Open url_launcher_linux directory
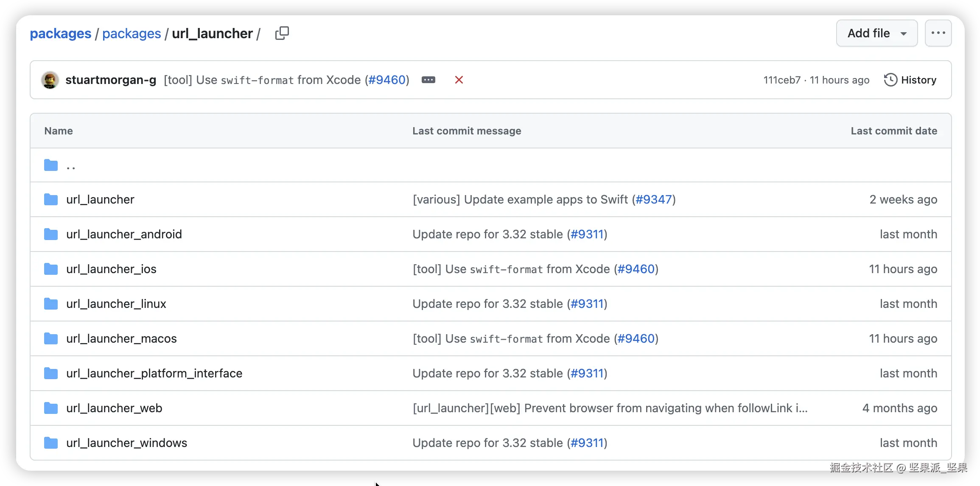This screenshot has width=980, height=486. (x=116, y=304)
